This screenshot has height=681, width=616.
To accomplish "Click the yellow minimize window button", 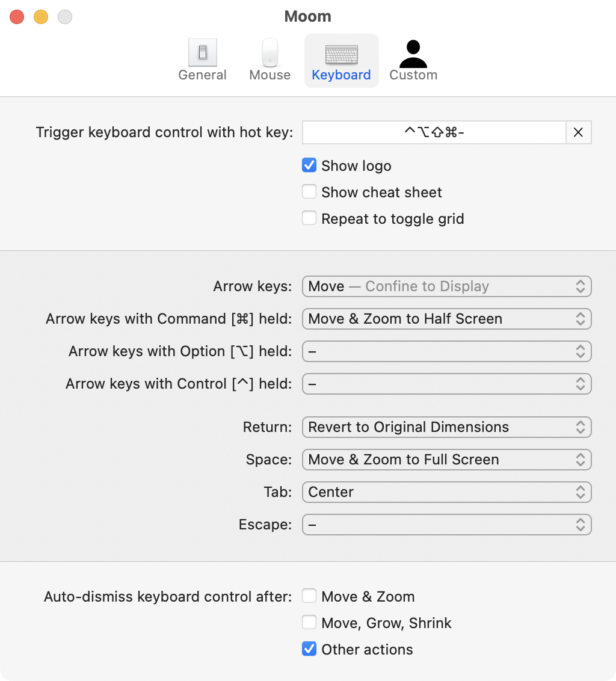I will click(41, 17).
